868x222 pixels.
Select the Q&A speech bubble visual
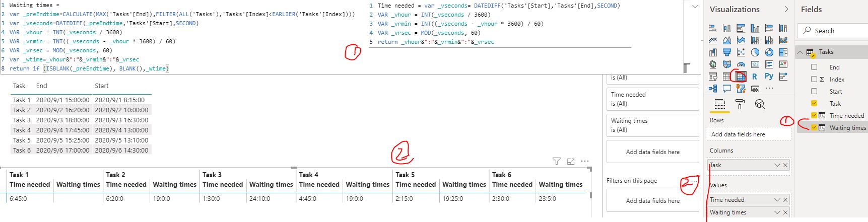727,89
